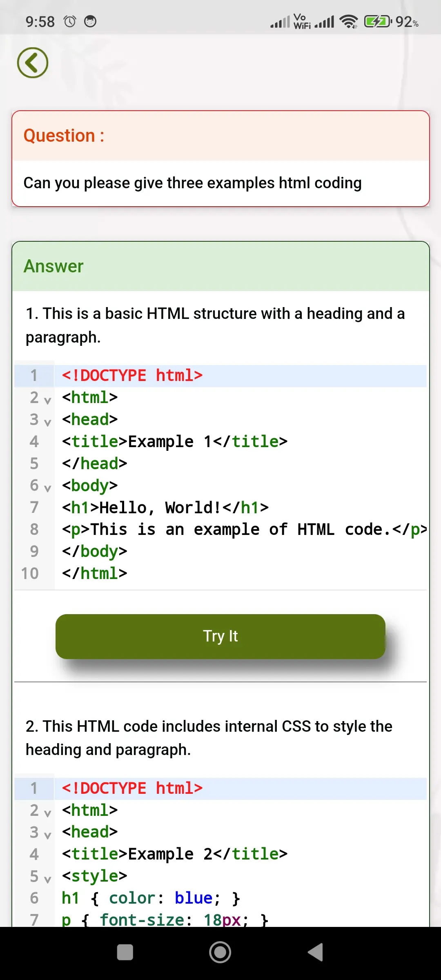Viewport: 441px width, 980px height.
Task: Click the <!DOCTYPE html> line in Example 2
Action: (x=132, y=788)
